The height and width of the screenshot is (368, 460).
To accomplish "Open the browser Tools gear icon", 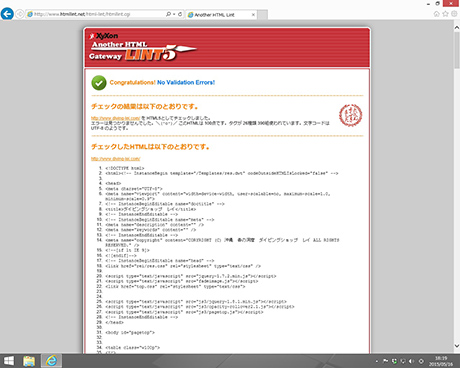I will [454, 14].
